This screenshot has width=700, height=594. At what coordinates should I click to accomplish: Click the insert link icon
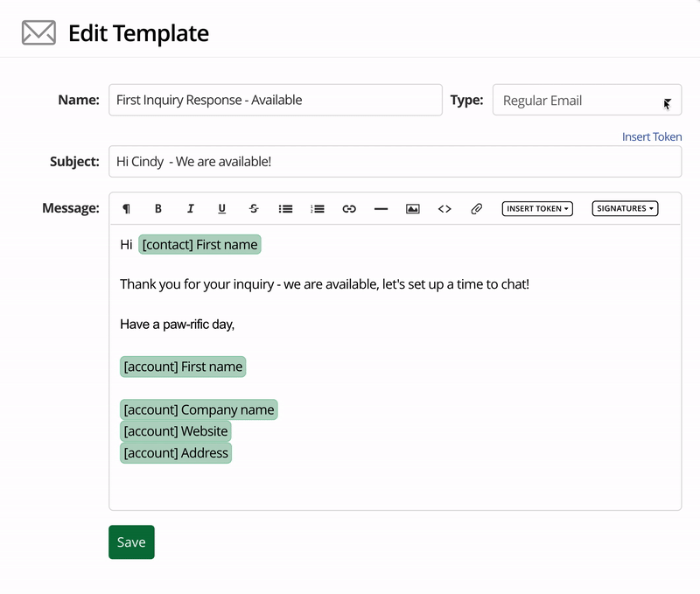tap(349, 209)
